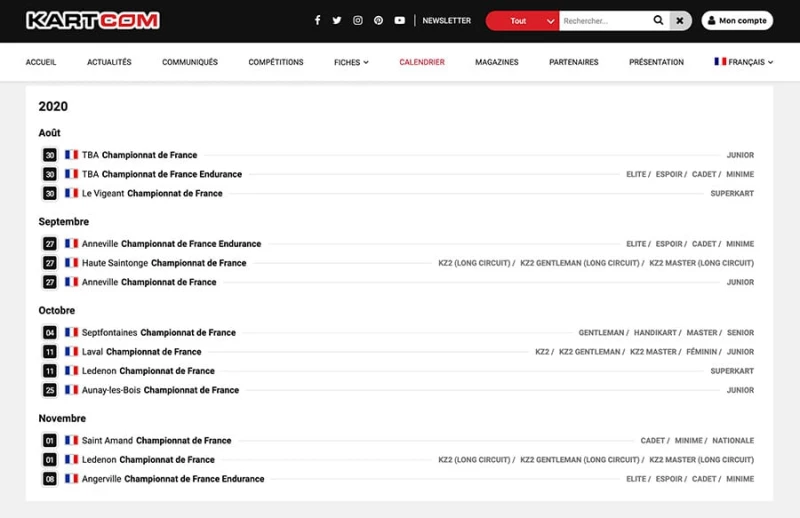Open the Newsletter link
Screen dimensions: 800x518
tap(446, 20)
